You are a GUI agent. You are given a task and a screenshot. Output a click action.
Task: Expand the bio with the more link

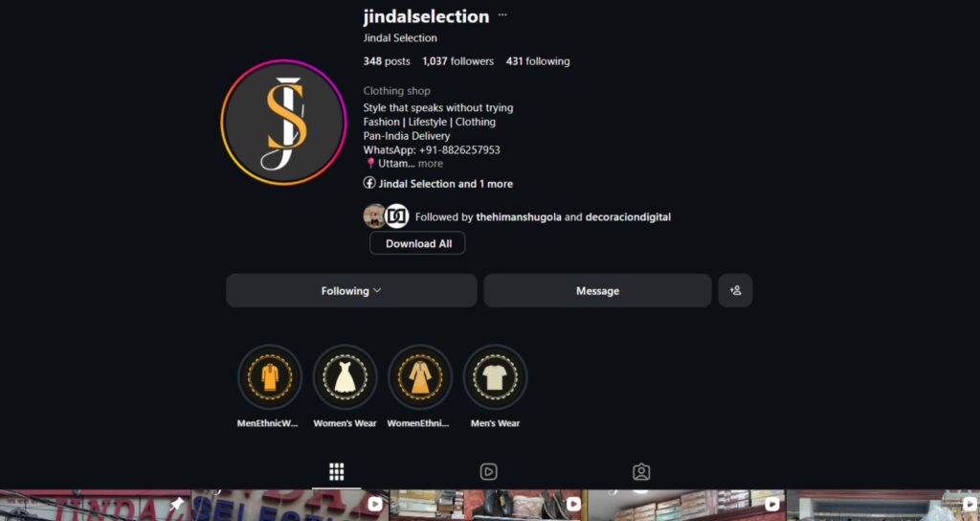(x=431, y=164)
